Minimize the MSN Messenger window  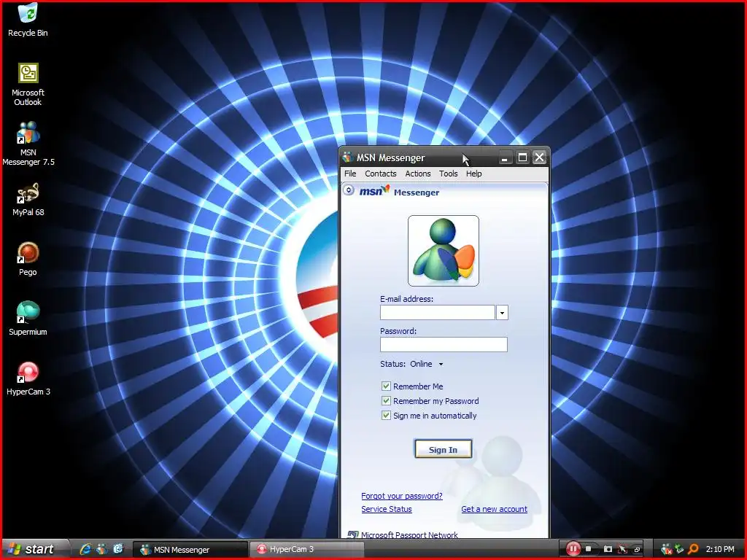(x=505, y=157)
